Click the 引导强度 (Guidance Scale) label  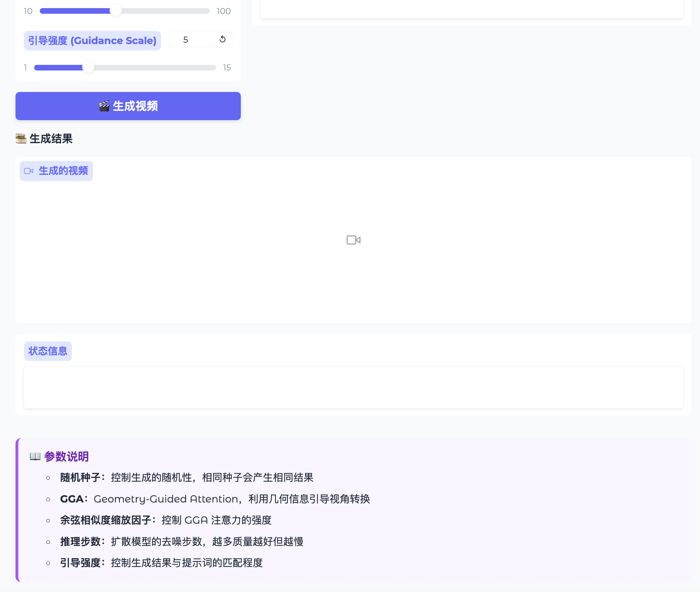click(x=92, y=41)
